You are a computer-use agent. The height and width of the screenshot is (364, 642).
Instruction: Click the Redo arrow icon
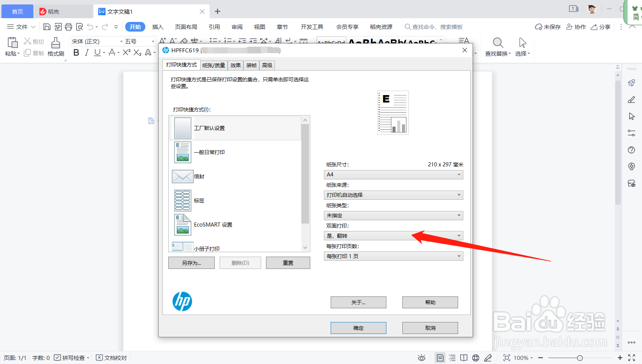point(105,27)
